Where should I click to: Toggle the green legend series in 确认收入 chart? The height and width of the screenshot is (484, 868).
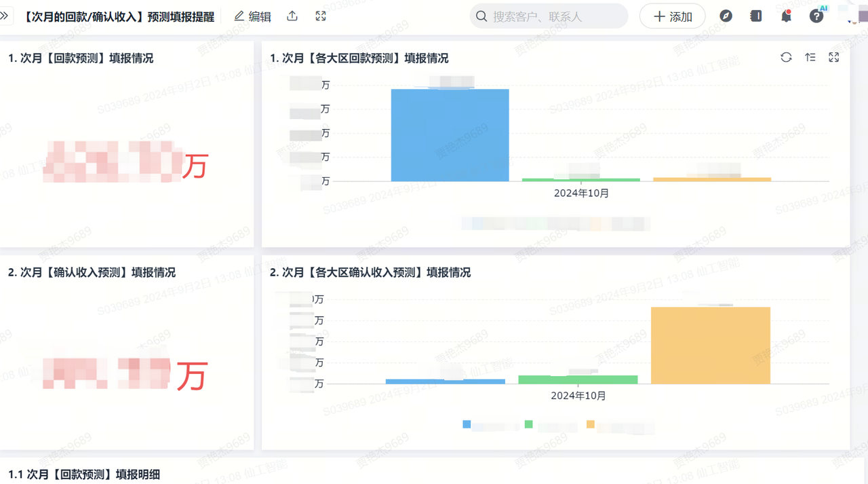(529, 424)
